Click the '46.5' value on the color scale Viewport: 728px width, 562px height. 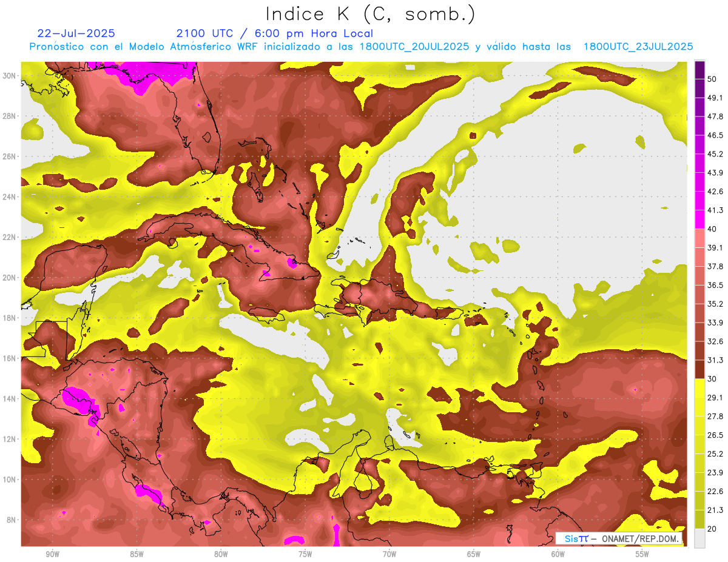(x=716, y=135)
